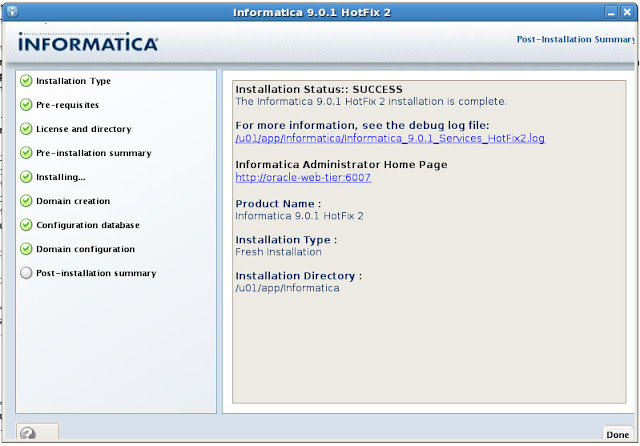640x446 pixels.
Task: Select the 'Configuration database' step label
Action: tap(88, 225)
